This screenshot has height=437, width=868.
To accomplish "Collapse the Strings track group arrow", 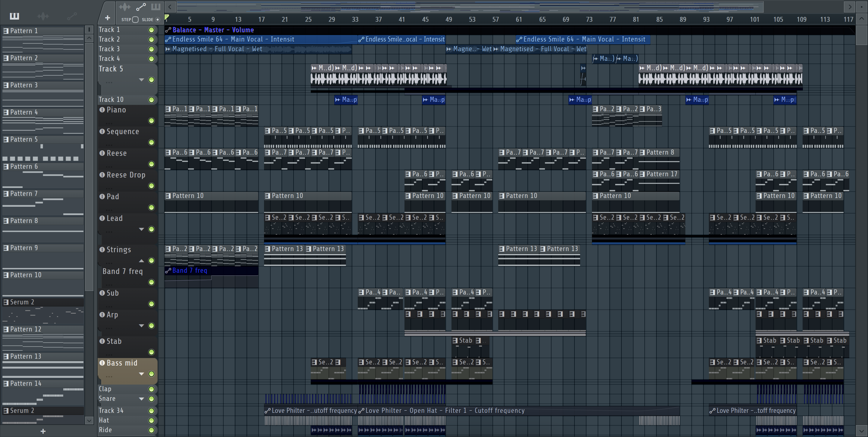I will (x=142, y=261).
